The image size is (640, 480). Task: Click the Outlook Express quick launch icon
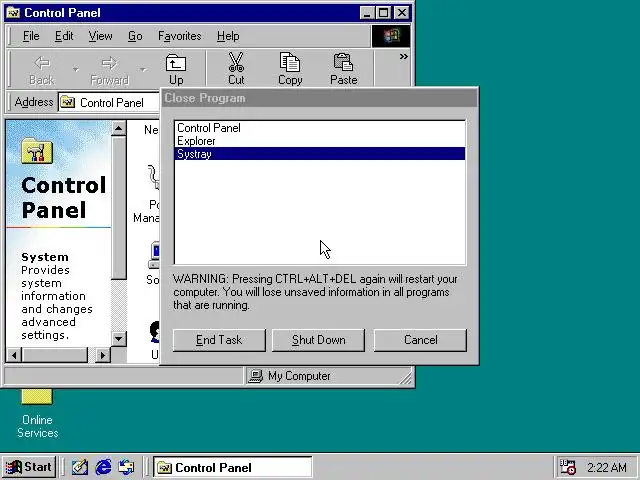coord(126,467)
